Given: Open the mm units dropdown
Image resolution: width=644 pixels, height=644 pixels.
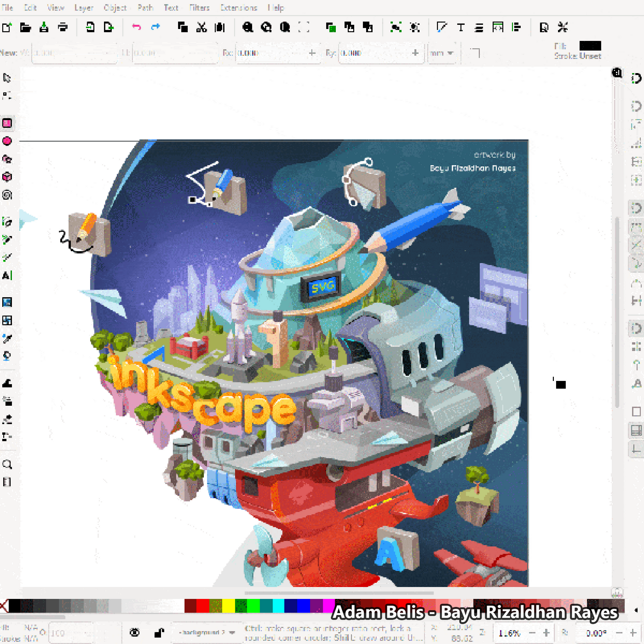Looking at the screenshot, I should pyautogui.click(x=442, y=53).
